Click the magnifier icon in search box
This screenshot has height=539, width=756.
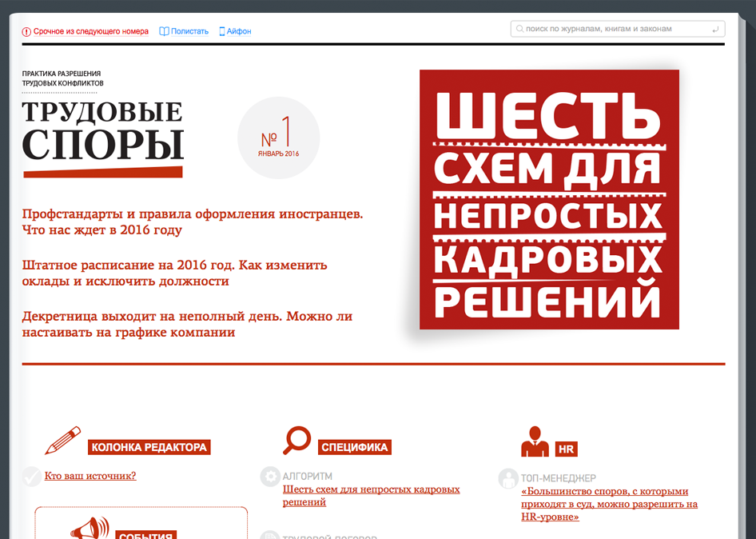coord(519,29)
